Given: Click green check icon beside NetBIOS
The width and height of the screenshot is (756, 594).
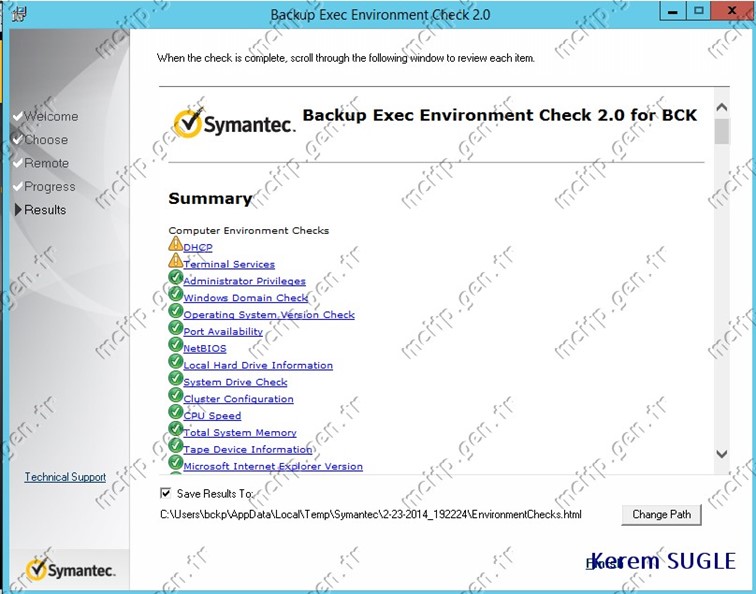Looking at the screenshot, I should 176,345.
